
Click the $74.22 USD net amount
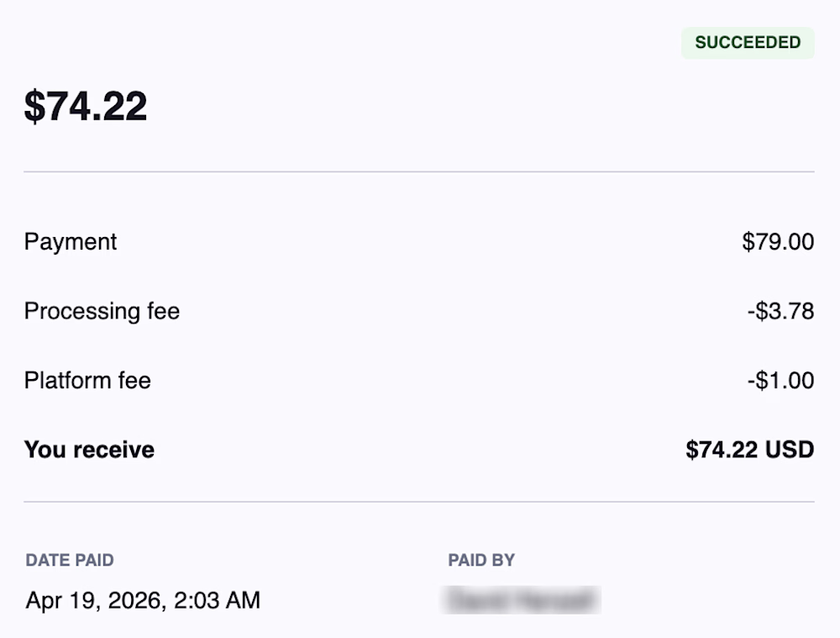[x=749, y=450]
